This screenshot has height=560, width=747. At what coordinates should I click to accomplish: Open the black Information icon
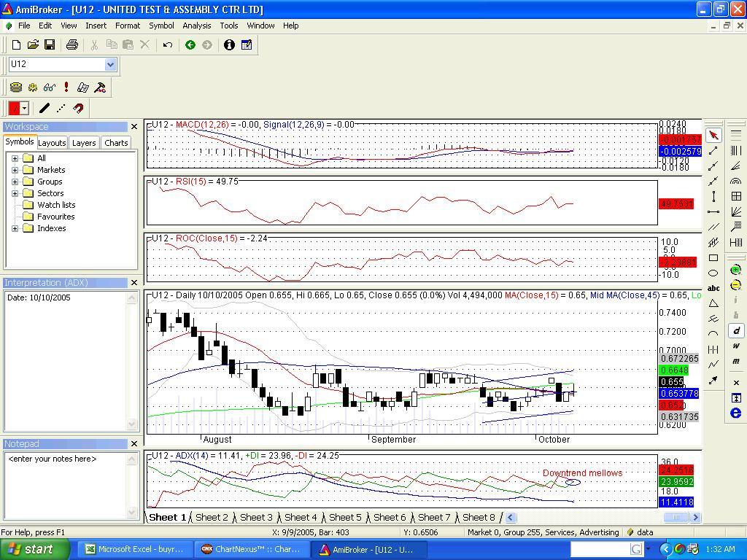tap(229, 44)
